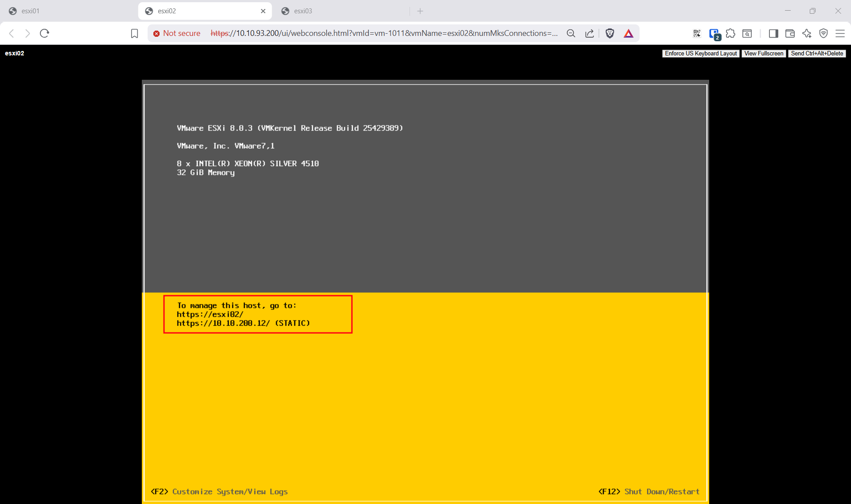851x504 pixels.
Task: Go back to the previous page
Action: tap(12, 33)
